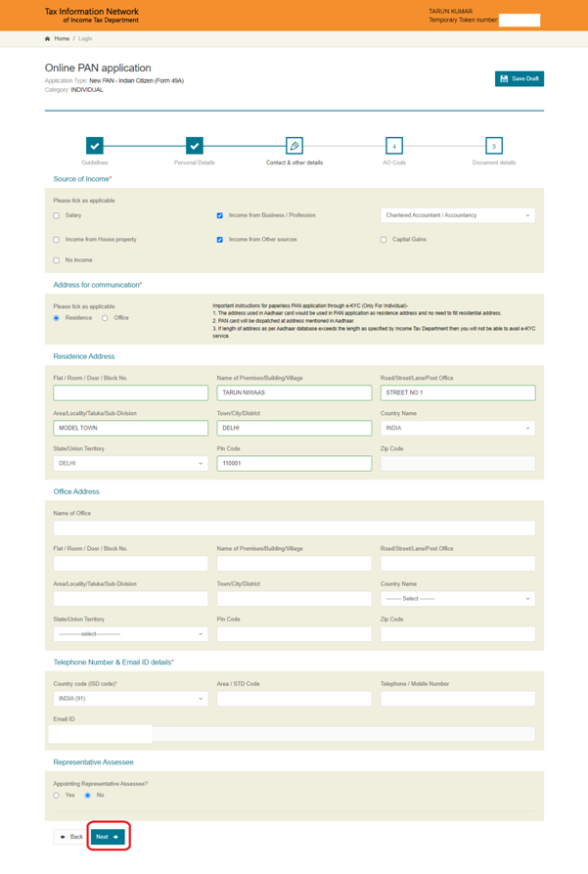Focus the residence Flat / Room / Door field
This screenshot has height=874, width=588.
tap(130, 392)
